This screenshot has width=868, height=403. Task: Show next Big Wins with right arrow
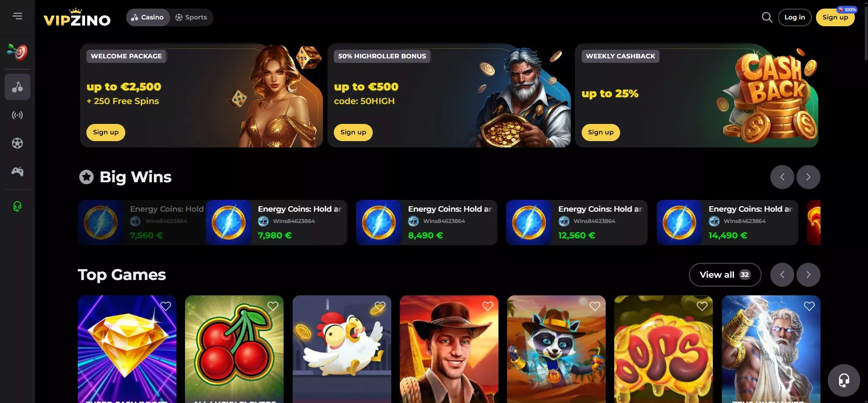pyautogui.click(x=808, y=177)
